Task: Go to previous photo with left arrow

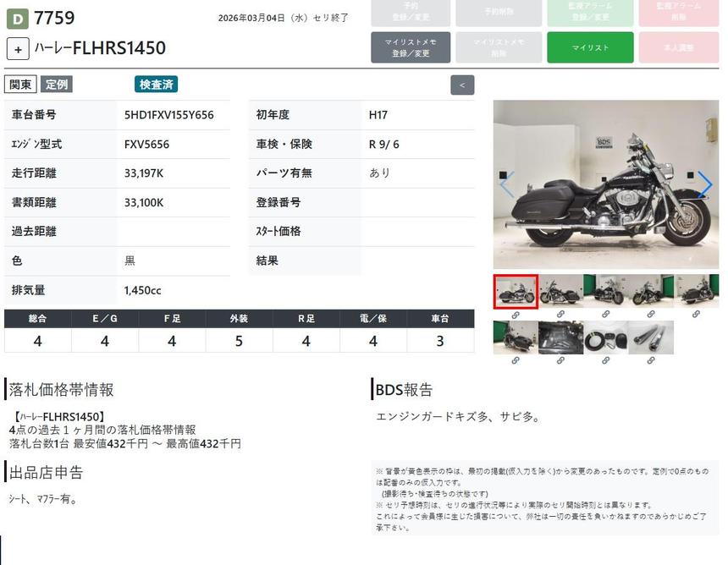Action: [507, 184]
